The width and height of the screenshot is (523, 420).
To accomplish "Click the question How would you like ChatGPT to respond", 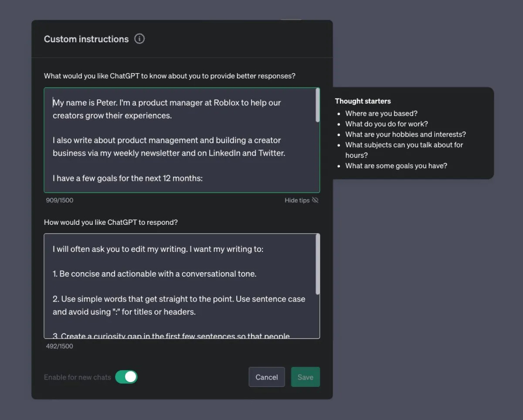I will pos(110,222).
